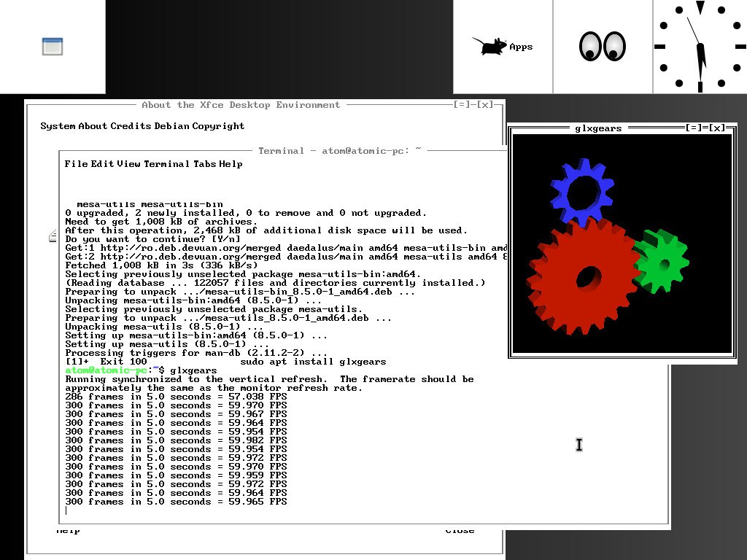Click the analog clock in the panel
The width and height of the screenshot is (747, 560).
click(x=700, y=47)
